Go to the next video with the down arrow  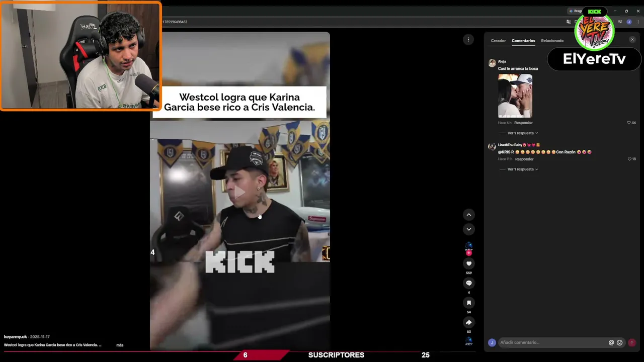click(468, 229)
